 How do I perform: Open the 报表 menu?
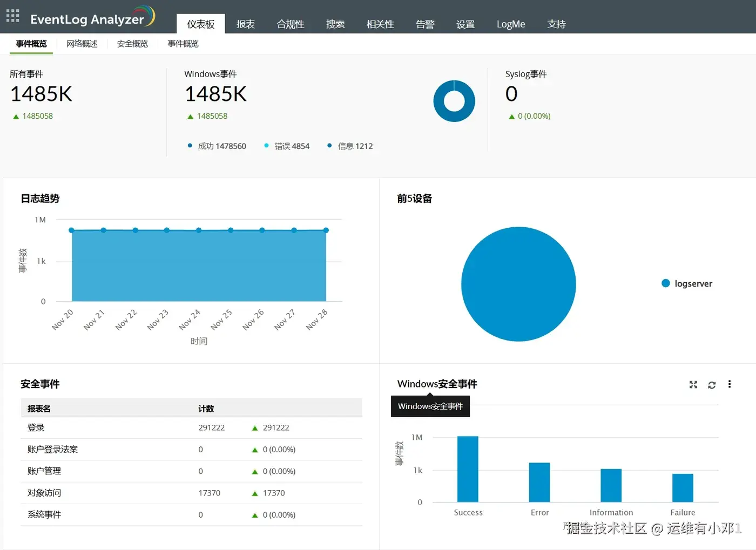point(246,24)
